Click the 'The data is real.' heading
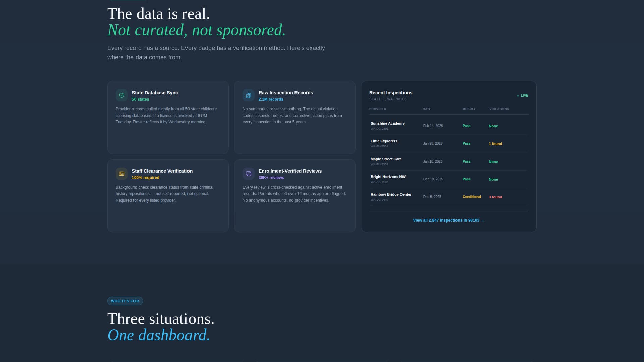The width and height of the screenshot is (644, 362). [159, 14]
